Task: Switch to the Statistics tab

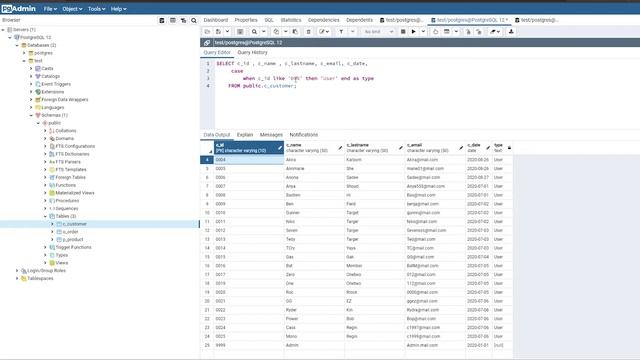Action: (x=291, y=20)
